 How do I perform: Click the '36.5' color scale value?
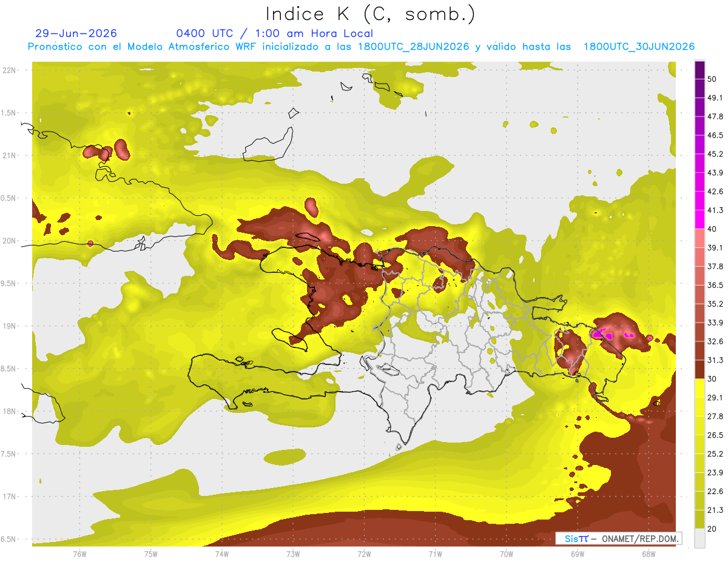click(x=715, y=285)
